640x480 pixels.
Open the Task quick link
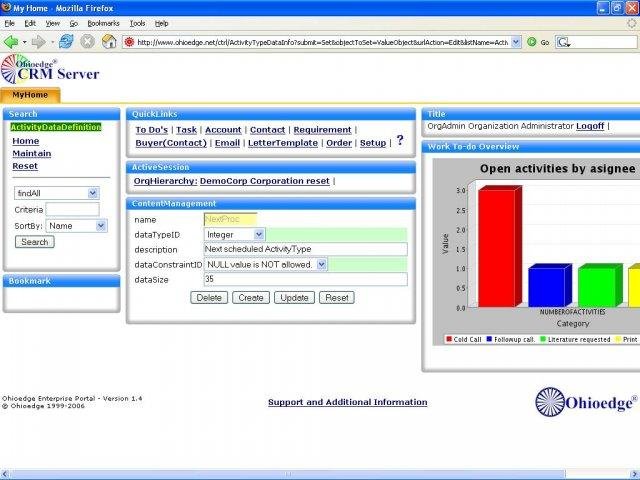(187, 130)
